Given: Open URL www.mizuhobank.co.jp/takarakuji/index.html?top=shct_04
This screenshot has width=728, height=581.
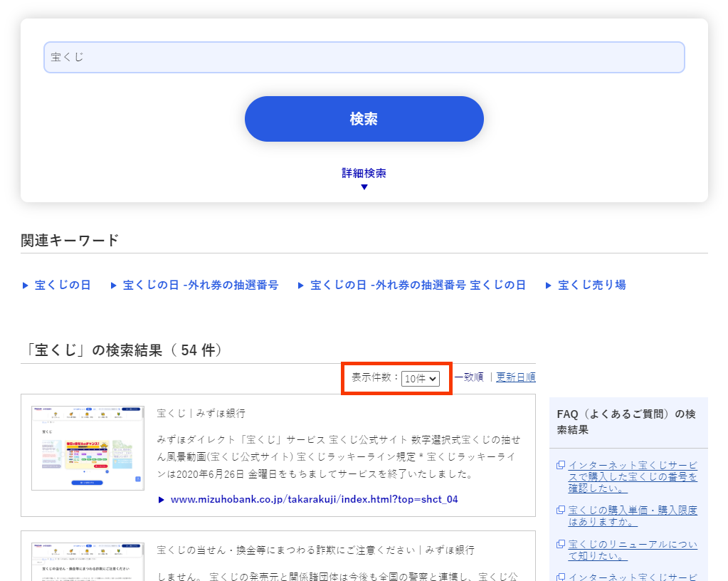Looking at the screenshot, I should coord(315,499).
